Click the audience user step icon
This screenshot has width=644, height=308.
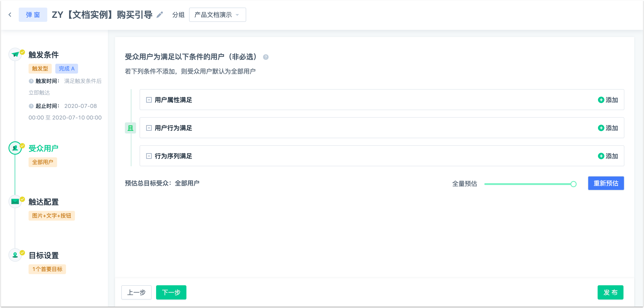coord(15,148)
